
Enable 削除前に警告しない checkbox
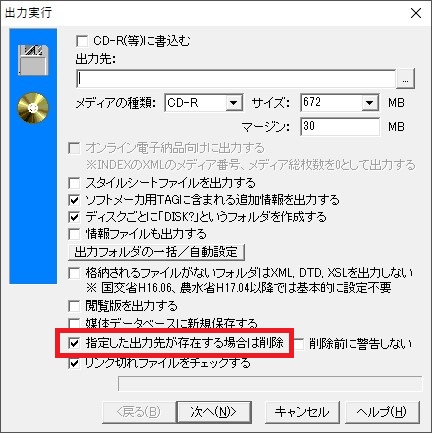(299, 344)
